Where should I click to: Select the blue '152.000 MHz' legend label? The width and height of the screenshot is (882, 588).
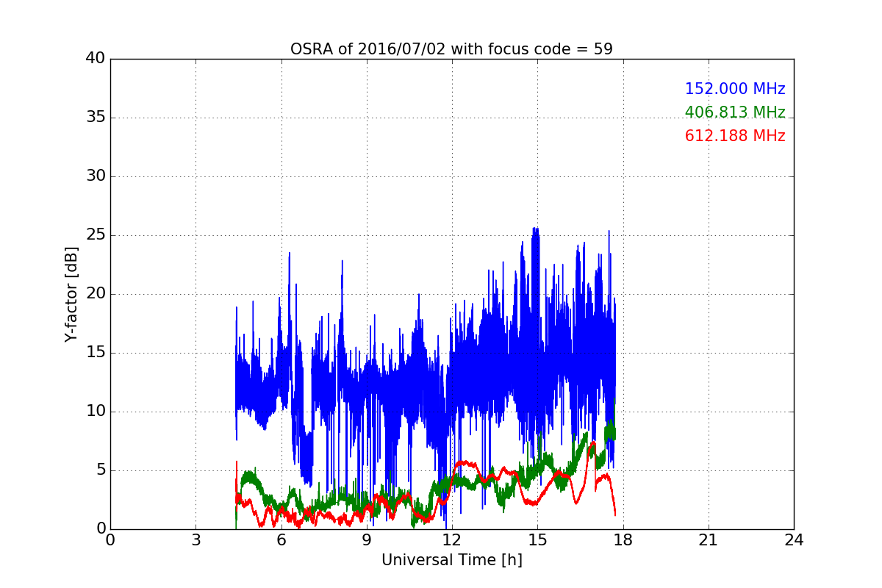[735, 89]
